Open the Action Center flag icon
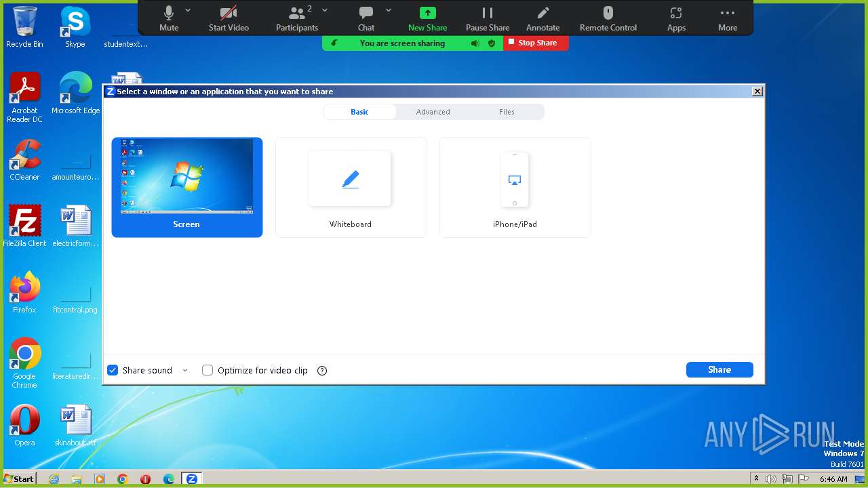 [802, 479]
